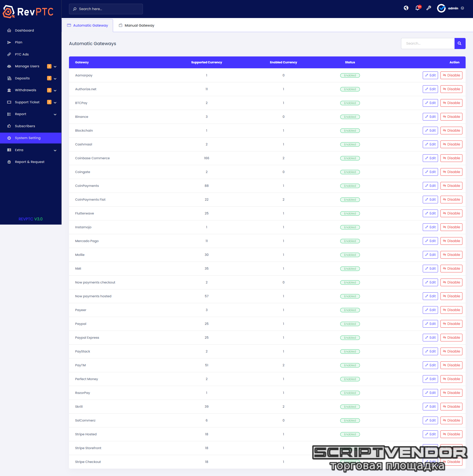Click the Instamojo gateway name
Viewport: 473px width, 476px height.
[x=83, y=227]
